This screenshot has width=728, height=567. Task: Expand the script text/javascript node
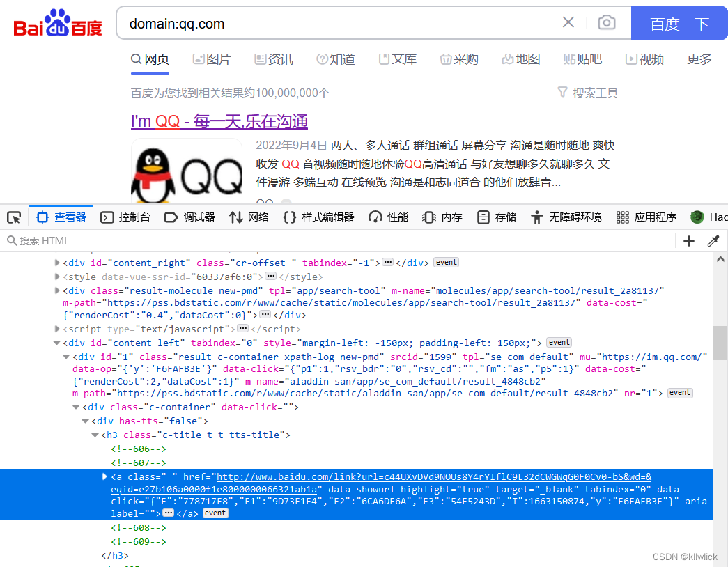tap(57, 329)
